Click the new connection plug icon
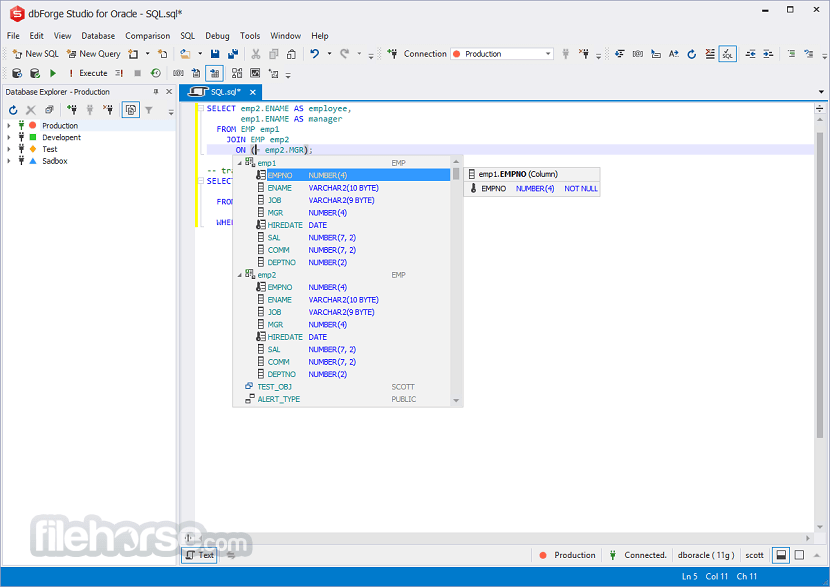This screenshot has width=830, height=587. pyautogui.click(x=392, y=54)
